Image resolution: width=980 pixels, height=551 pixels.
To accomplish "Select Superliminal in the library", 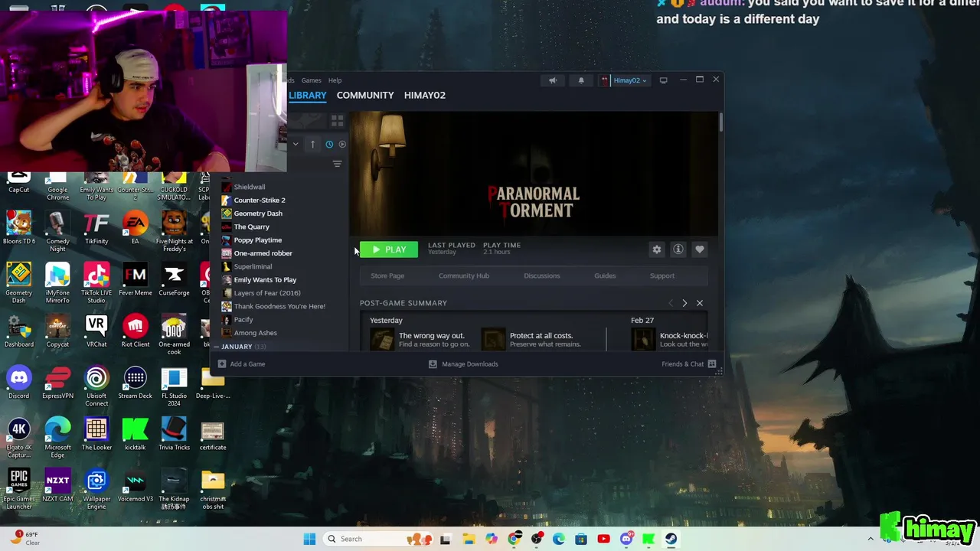I will pos(253,266).
